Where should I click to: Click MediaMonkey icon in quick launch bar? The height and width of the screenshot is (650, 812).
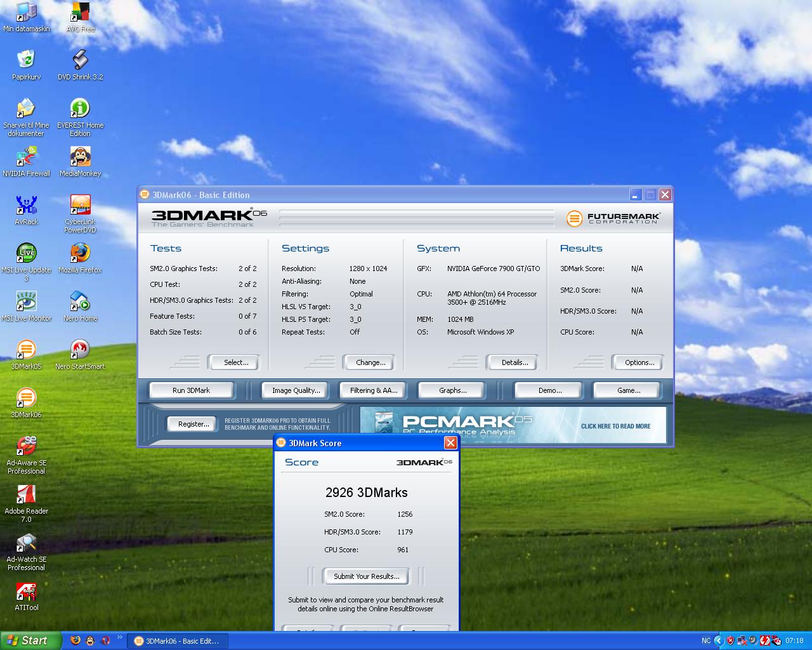pos(91,640)
